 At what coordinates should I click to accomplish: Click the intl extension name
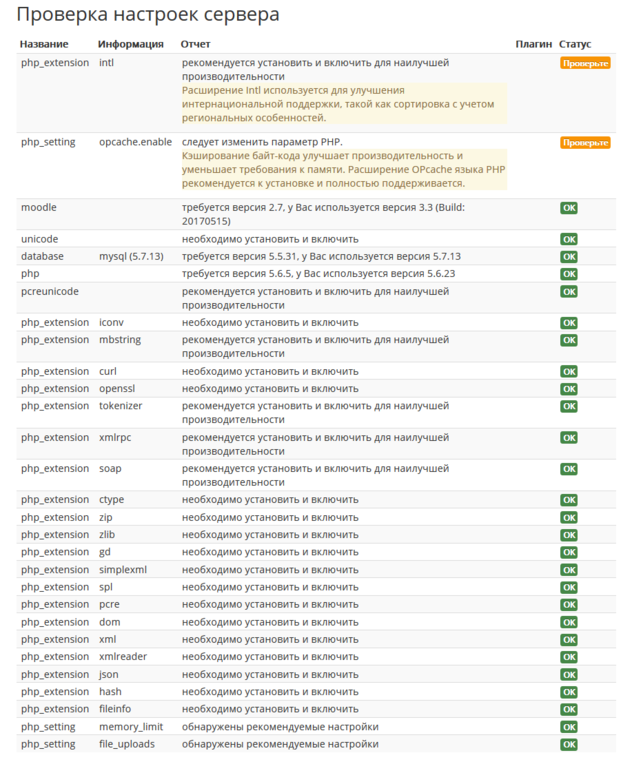pyautogui.click(x=106, y=63)
